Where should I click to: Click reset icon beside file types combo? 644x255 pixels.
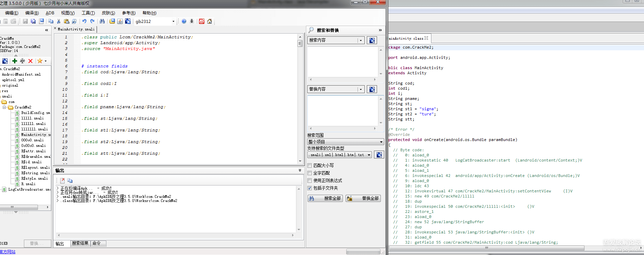(379, 155)
